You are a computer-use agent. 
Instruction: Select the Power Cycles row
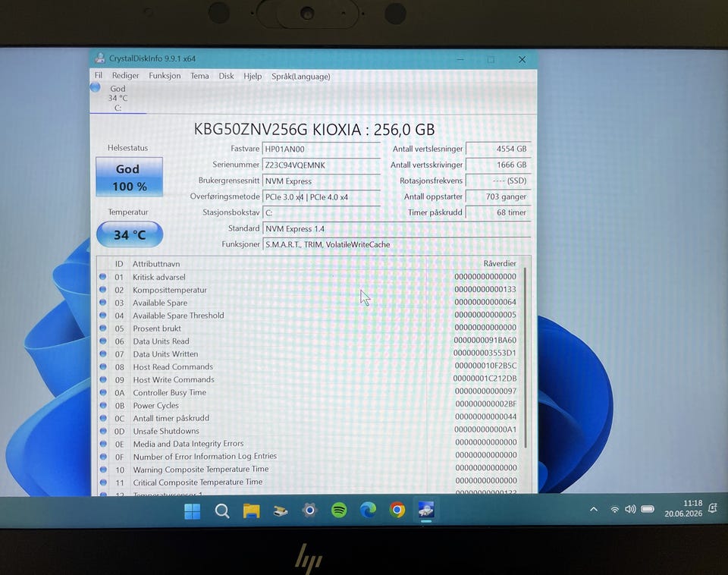(x=309, y=406)
